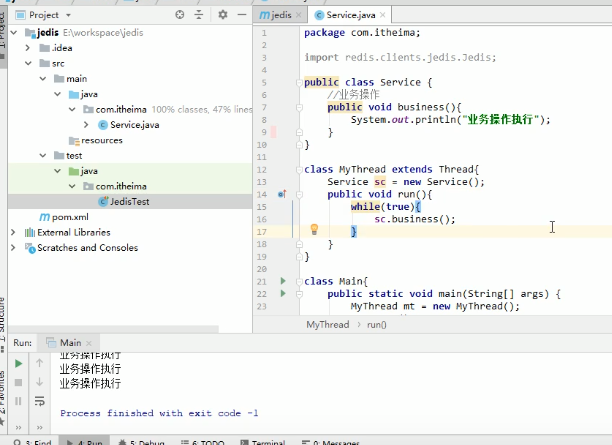
Task: Open the 0: Messages tool window
Action: pyautogui.click(x=331, y=442)
